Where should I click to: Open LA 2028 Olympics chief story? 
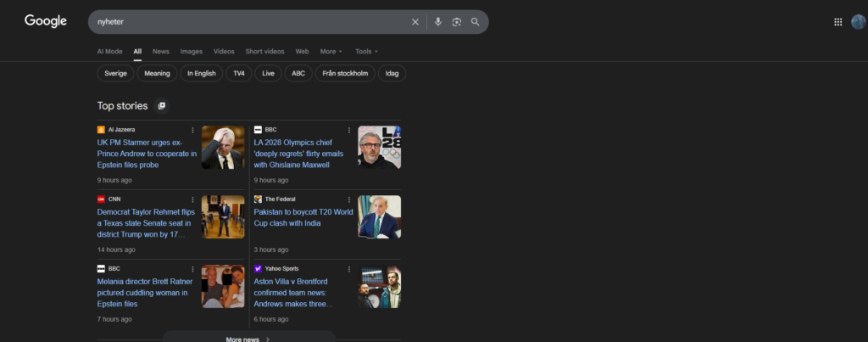[x=299, y=154]
